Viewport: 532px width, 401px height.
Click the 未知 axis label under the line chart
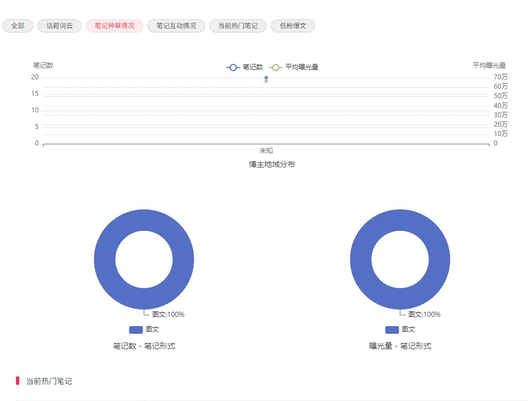coord(265,150)
